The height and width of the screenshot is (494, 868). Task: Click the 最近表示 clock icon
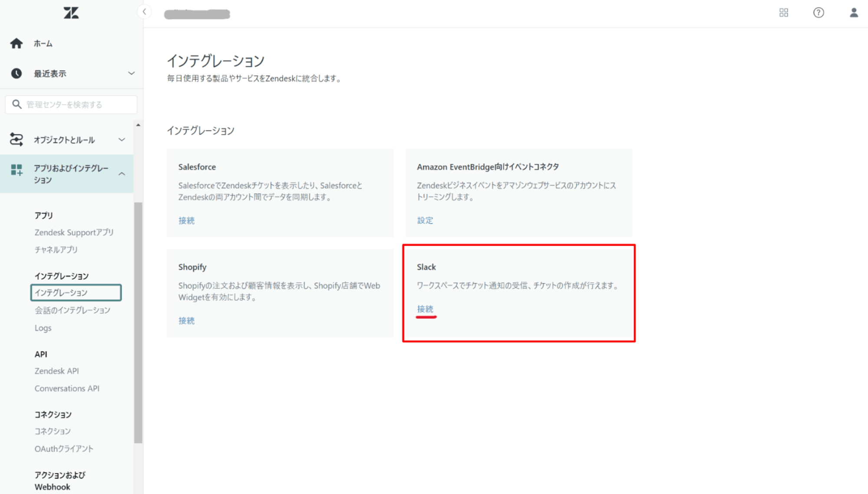(16, 73)
